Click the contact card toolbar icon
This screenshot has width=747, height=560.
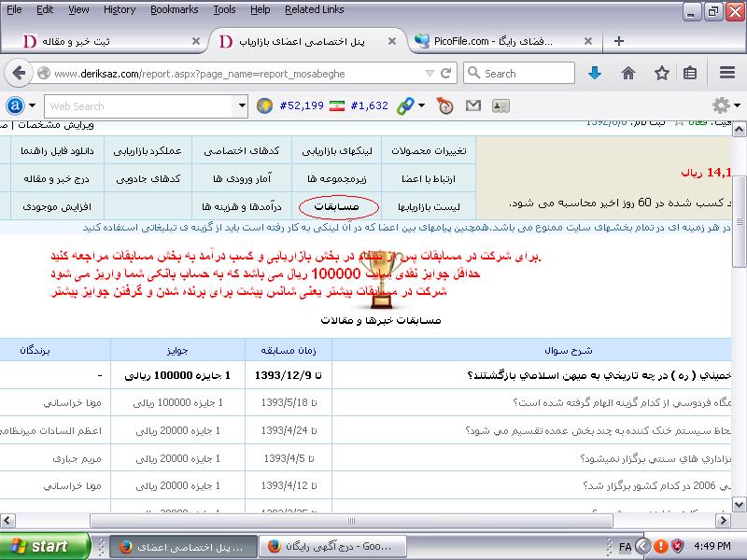point(500,105)
